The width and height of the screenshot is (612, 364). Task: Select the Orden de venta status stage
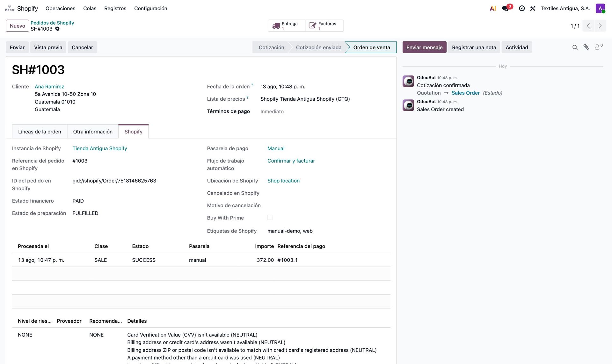pos(371,47)
